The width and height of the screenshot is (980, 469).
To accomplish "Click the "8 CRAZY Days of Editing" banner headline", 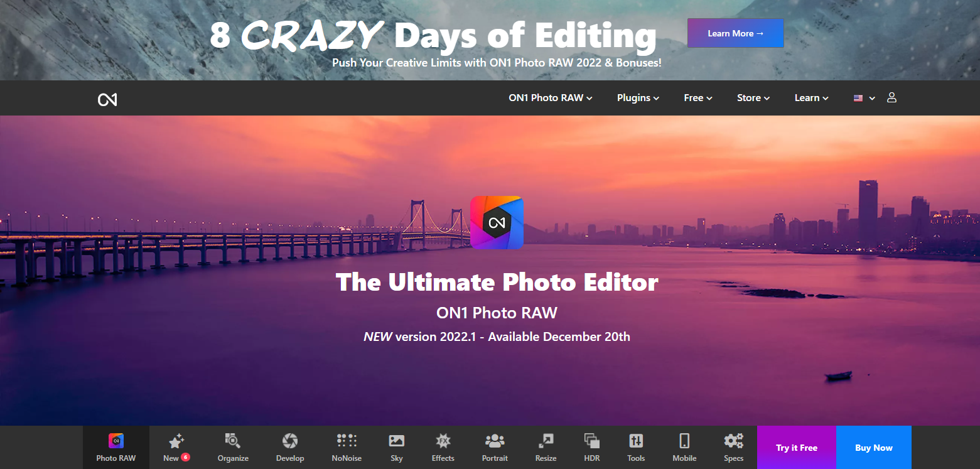I will coord(433,35).
